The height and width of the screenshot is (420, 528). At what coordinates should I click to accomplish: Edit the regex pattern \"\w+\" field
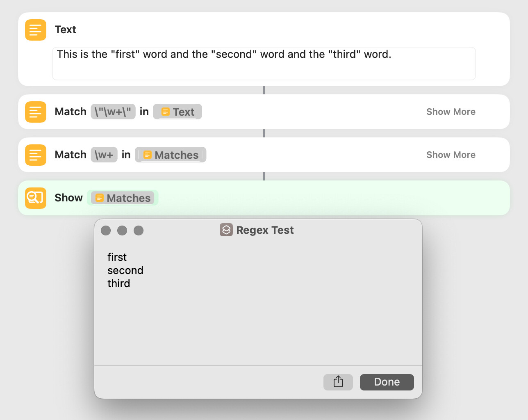[x=113, y=112]
